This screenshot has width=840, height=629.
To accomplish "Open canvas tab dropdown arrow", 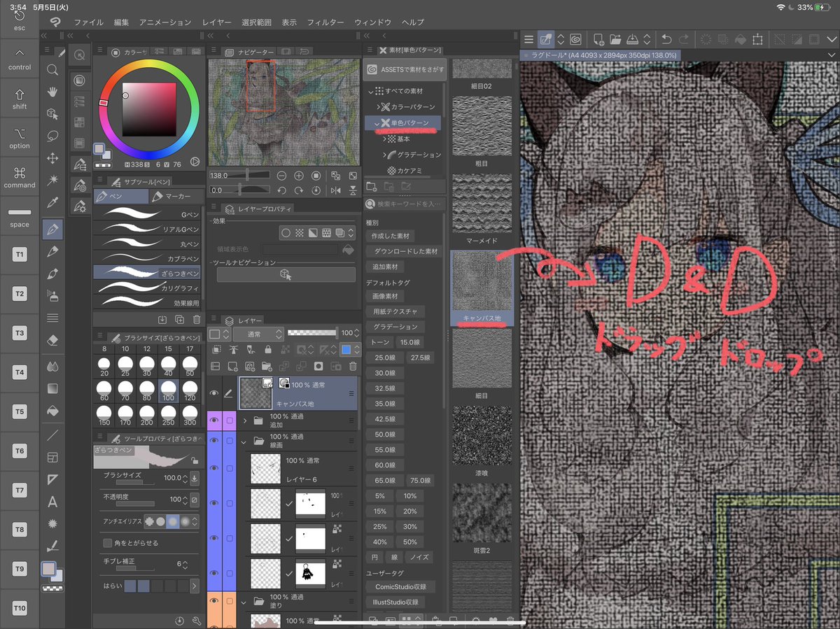I will [831, 55].
